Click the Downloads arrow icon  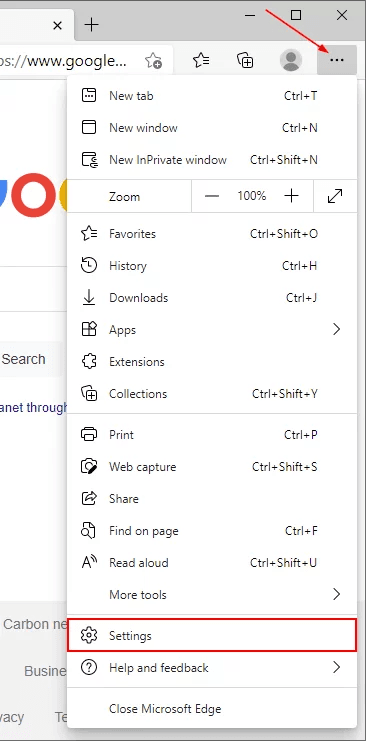coord(89,298)
